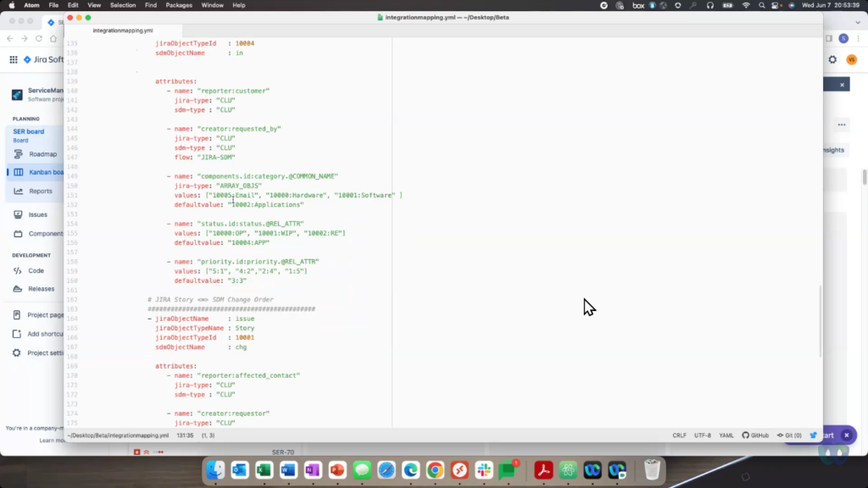
Task: Open the View menu
Action: click(x=94, y=5)
